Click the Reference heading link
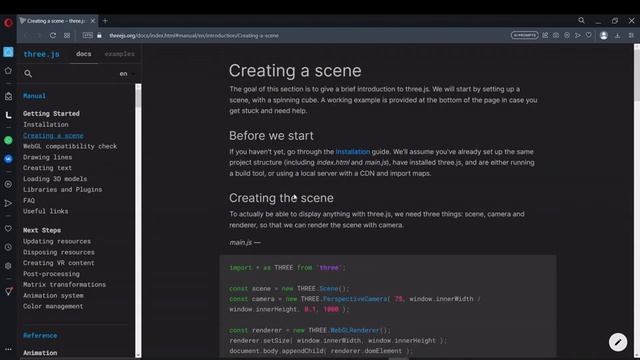The height and width of the screenshot is (360, 640). click(40, 336)
